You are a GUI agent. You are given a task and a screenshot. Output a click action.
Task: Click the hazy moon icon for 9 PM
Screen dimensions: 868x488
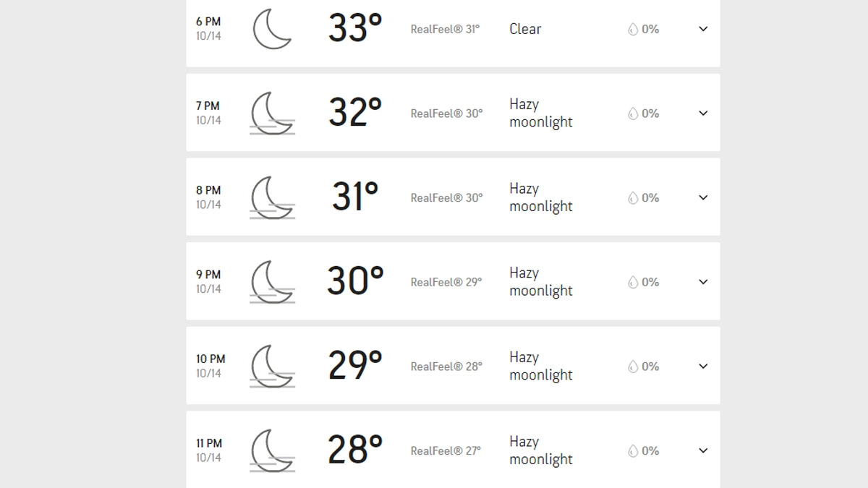coord(272,282)
